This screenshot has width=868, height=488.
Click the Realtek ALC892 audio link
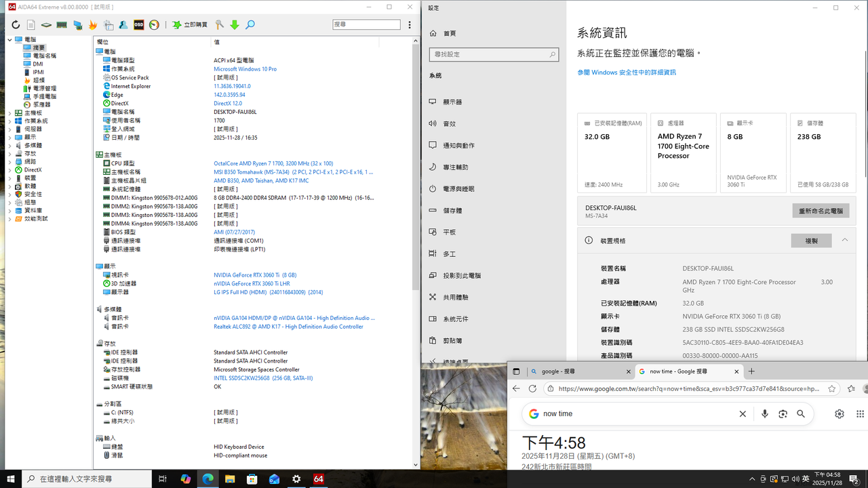(x=288, y=327)
